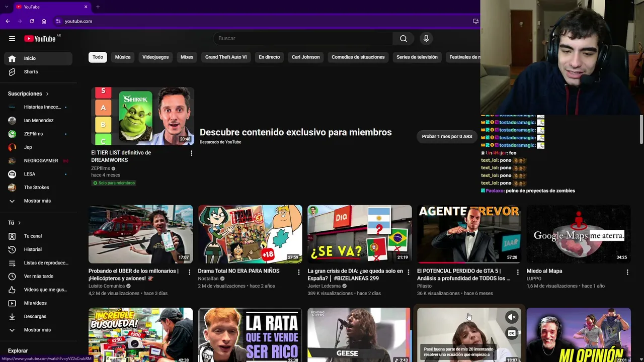Open the Suscripciones section chevron

[x=47, y=94]
